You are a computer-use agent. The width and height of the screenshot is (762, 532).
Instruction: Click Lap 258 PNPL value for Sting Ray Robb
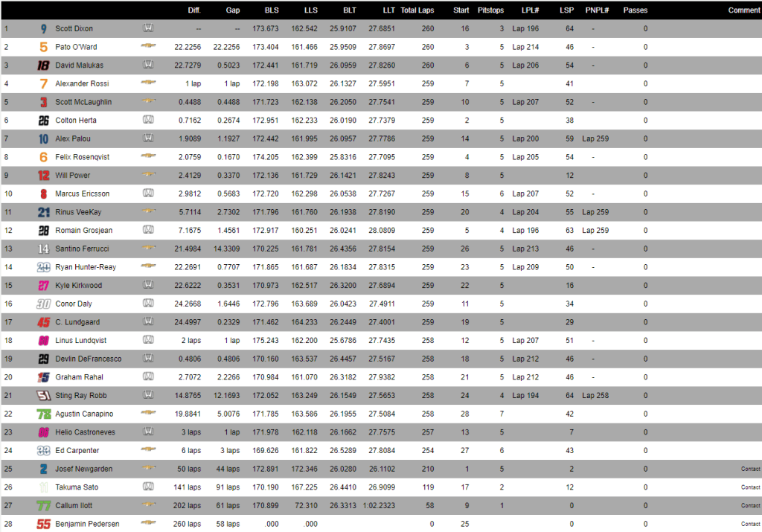[595, 396]
